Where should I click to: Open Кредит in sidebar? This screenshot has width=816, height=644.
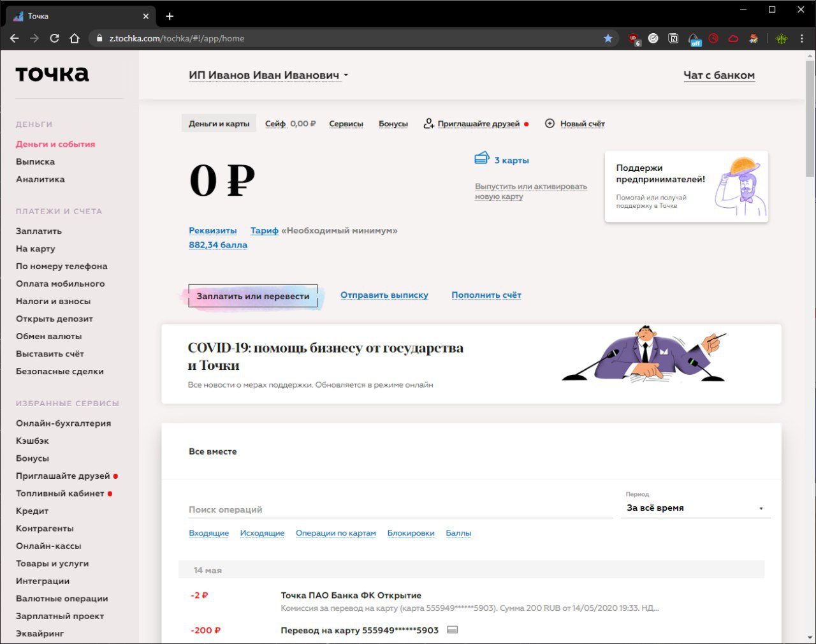click(33, 511)
